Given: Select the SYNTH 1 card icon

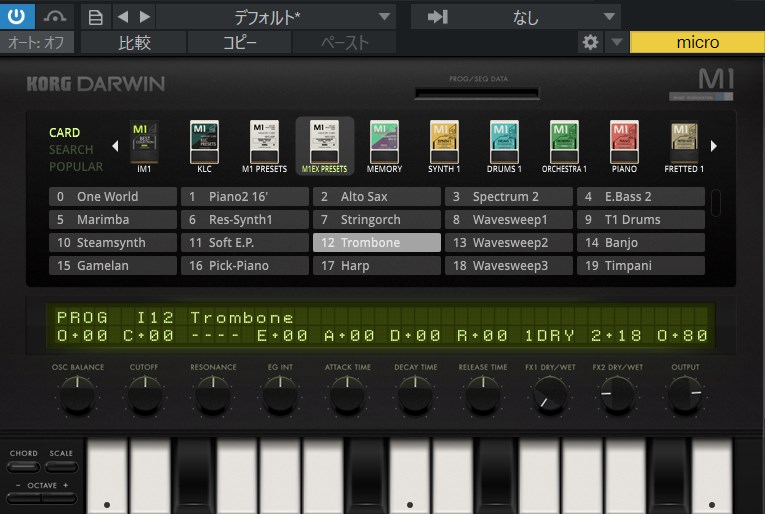Looking at the screenshot, I should tap(444, 143).
